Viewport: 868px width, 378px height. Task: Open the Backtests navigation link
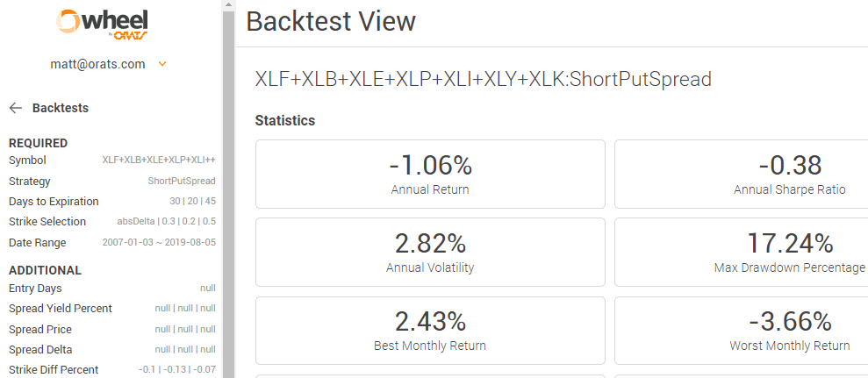pyautogui.click(x=61, y=108)
